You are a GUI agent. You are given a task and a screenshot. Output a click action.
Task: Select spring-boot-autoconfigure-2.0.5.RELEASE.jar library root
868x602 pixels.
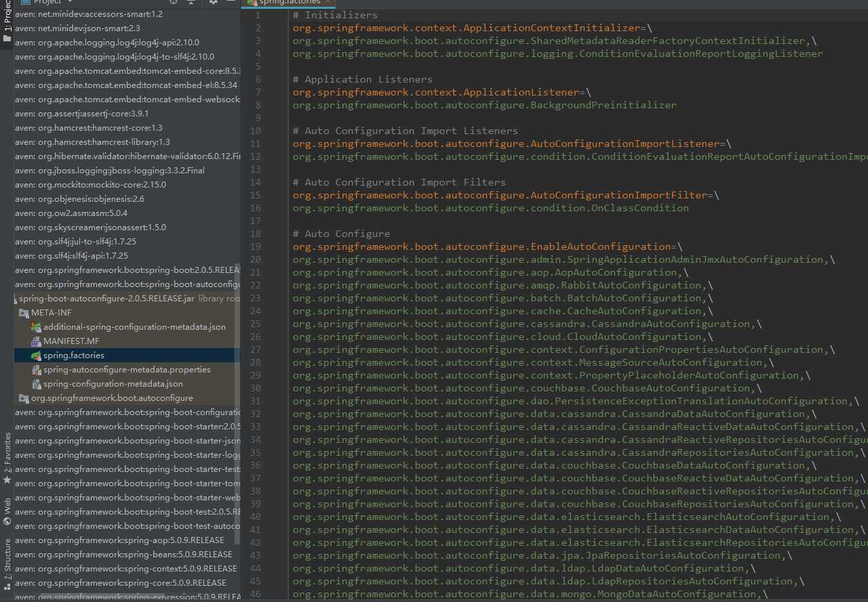(106, 299)
